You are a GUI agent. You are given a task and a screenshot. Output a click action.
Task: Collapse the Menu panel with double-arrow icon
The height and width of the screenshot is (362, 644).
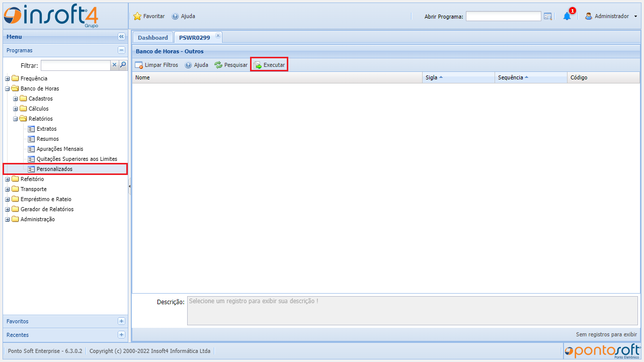[121, 37]
